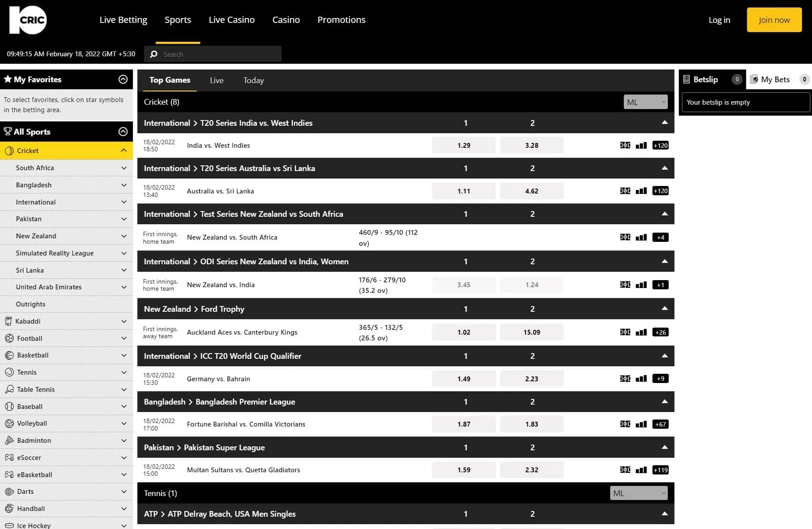Click the Football icon in sidebar
Viewport: 812px width, 529px height.
tap(9, 338)
